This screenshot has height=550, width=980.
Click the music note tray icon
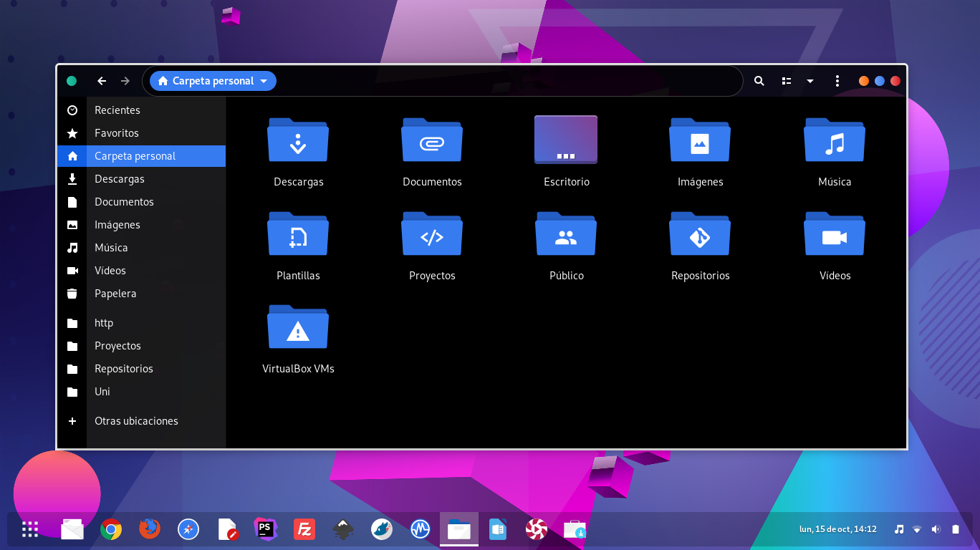pos(898,529)
